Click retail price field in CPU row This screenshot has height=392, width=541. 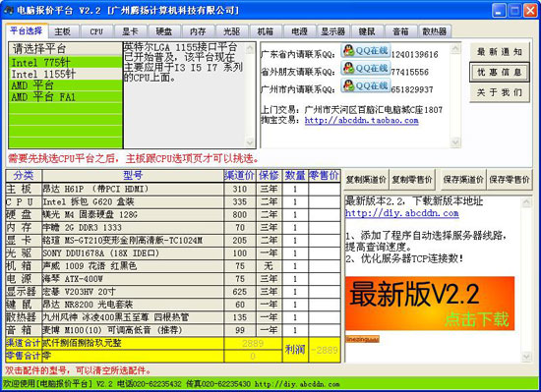tap(325, 201)
